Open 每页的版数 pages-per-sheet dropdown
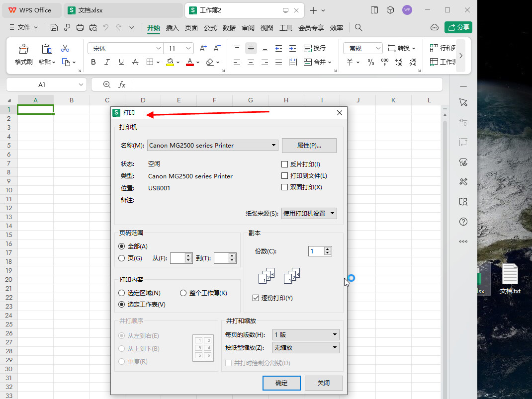 306,334
